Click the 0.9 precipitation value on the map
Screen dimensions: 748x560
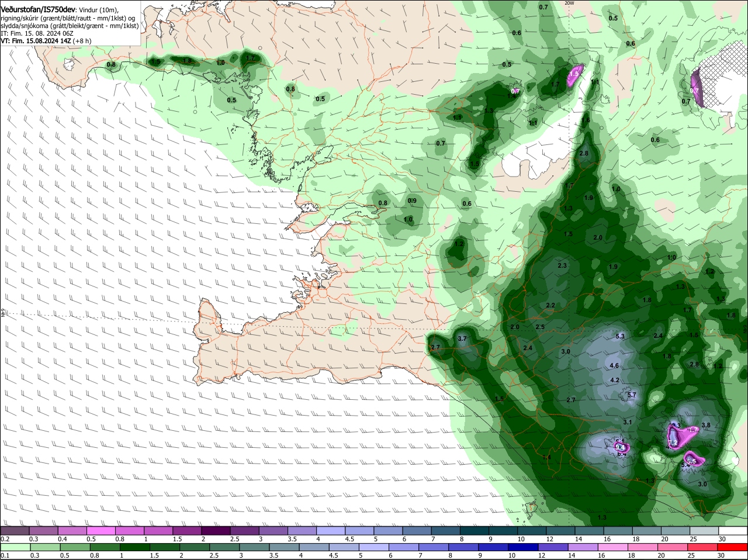(x=412, y=201)
